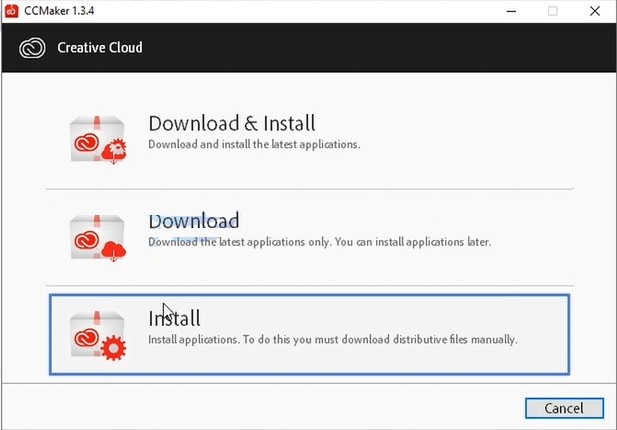The width and height of the screenshot is (617, 430).
Task: Click the Install package icon with gear
Action: (x=98, y=333)
